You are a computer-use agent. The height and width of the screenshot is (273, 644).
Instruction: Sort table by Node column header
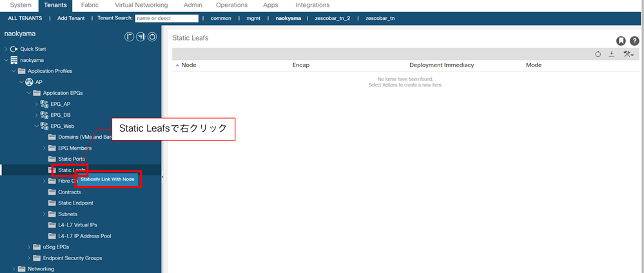click(x=188, y=65)
